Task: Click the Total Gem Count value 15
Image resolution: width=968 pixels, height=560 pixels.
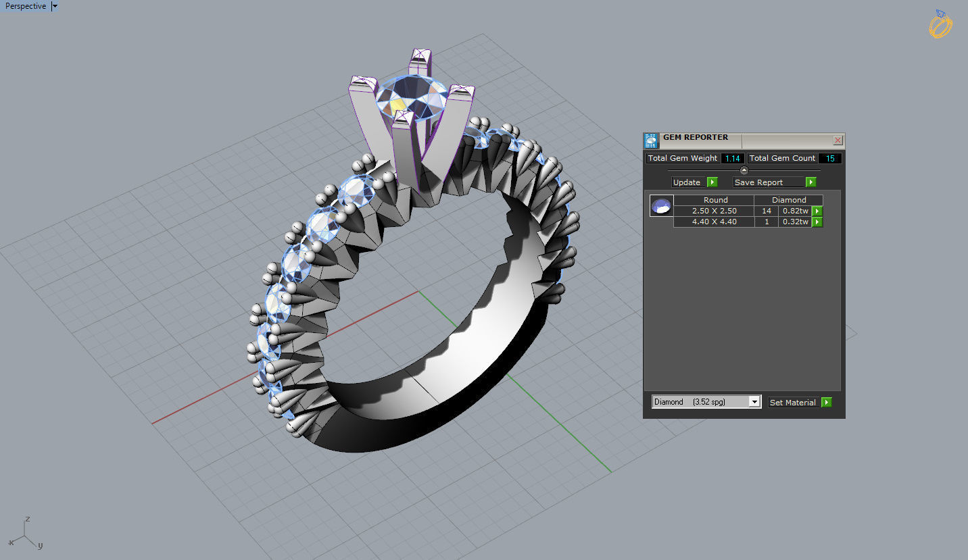Action: point(830,158)
